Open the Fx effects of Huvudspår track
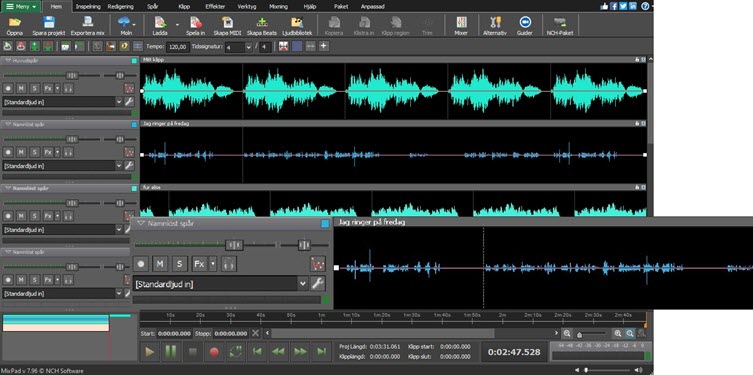Image resolution: width=753 pixels, height=375 pixels. click(x=48, y=88)
